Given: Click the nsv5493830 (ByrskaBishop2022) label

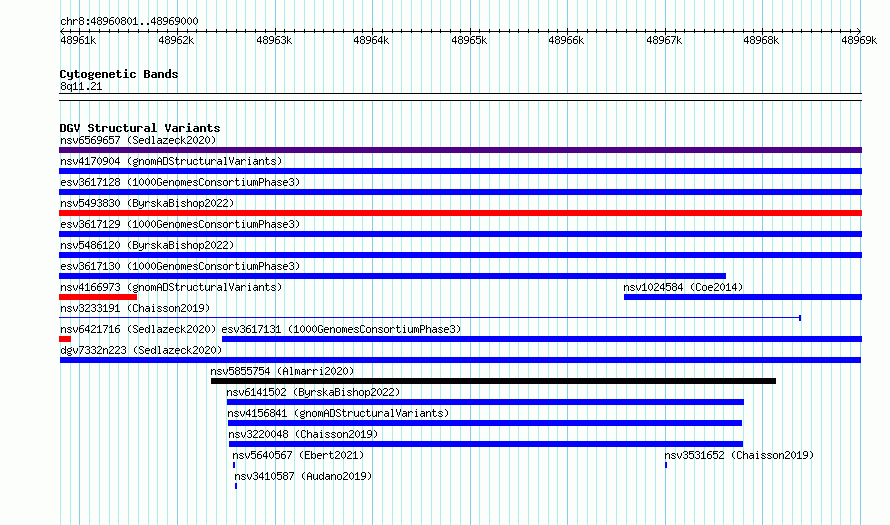Looking at the screenshot, I should [x=147, y=203].
